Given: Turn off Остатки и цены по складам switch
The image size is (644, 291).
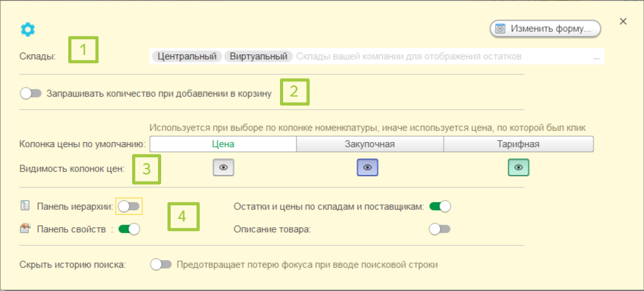Looking at the screenshot, I should coord(440,206).
